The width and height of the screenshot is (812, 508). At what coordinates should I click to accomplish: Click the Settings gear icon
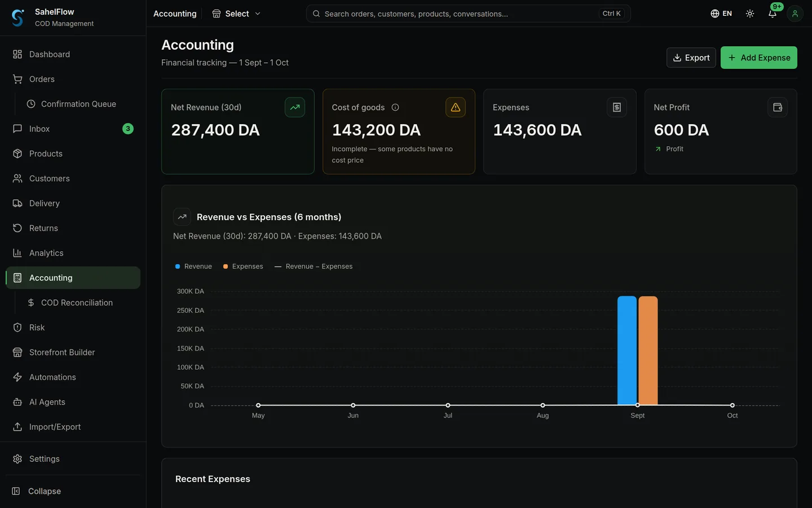coord(17,459)
